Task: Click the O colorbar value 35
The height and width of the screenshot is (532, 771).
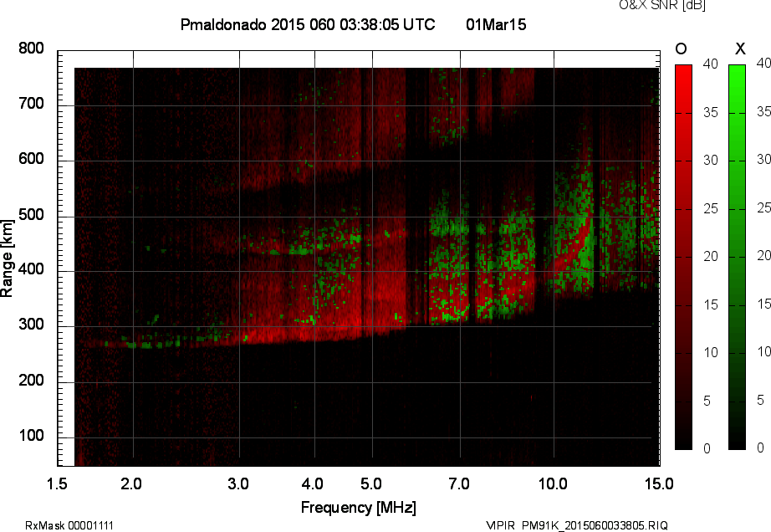Action: (x=711, y=112)
